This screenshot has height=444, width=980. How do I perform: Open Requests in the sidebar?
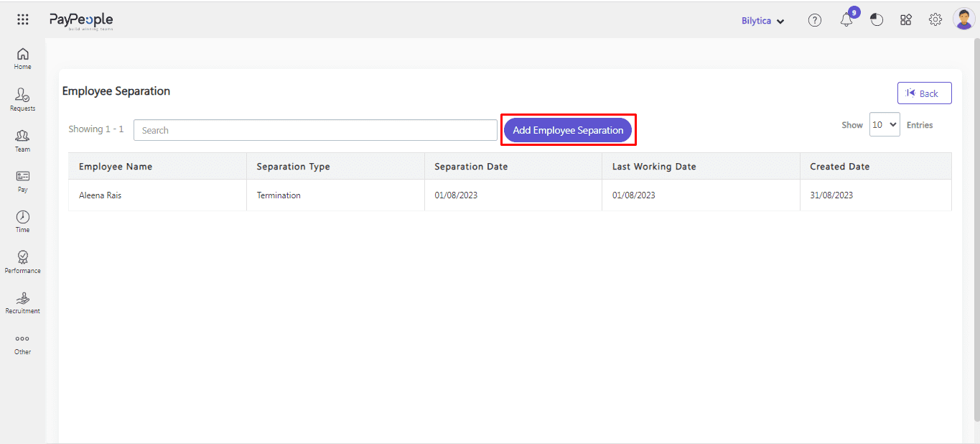[x=23, y=99]
